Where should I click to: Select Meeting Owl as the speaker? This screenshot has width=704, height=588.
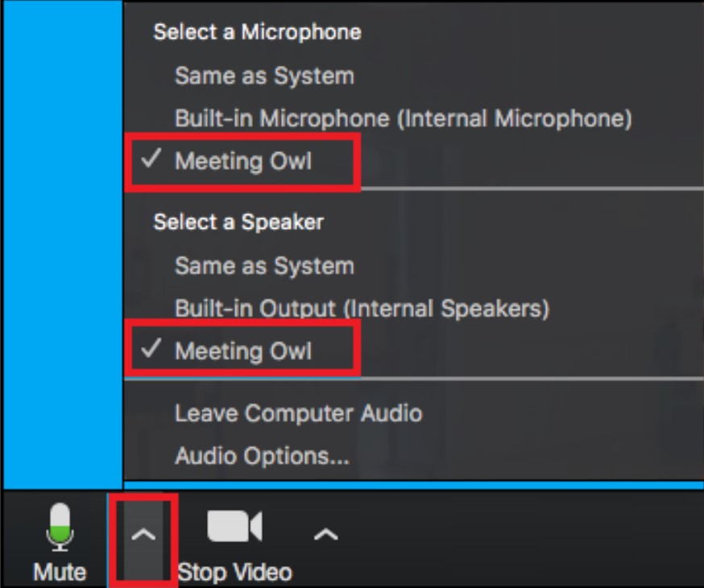pos(243,350)
